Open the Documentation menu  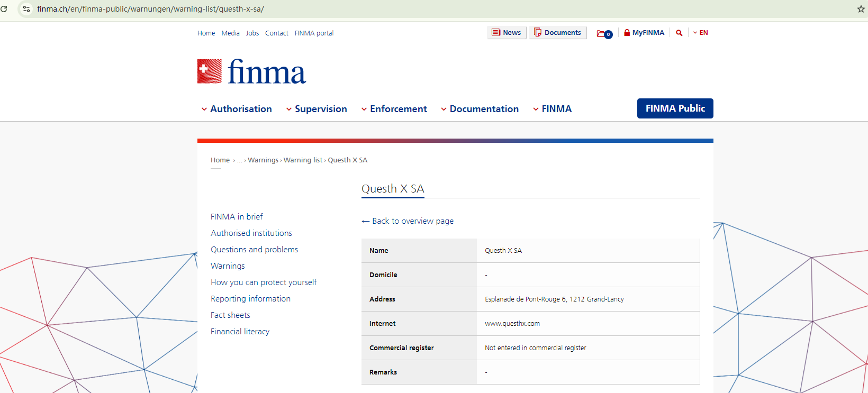pyautogui.click(x=480, y=109)
